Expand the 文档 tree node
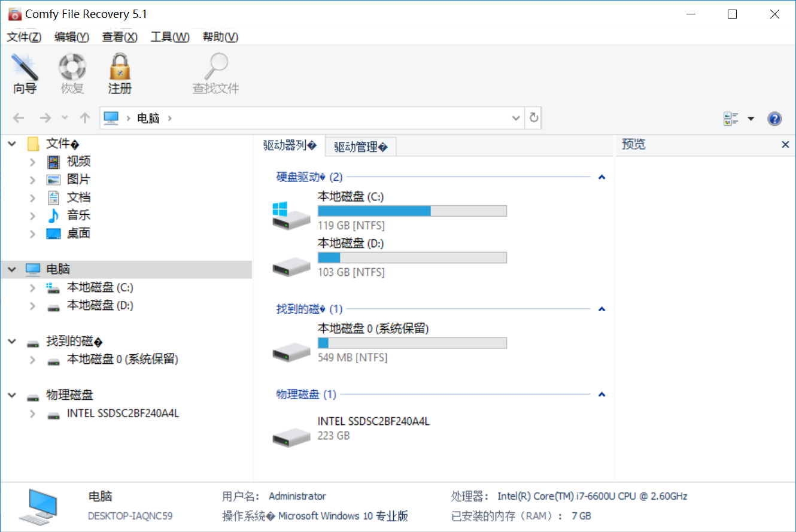Viewport: 796px width, 532px height. (32, 197)
